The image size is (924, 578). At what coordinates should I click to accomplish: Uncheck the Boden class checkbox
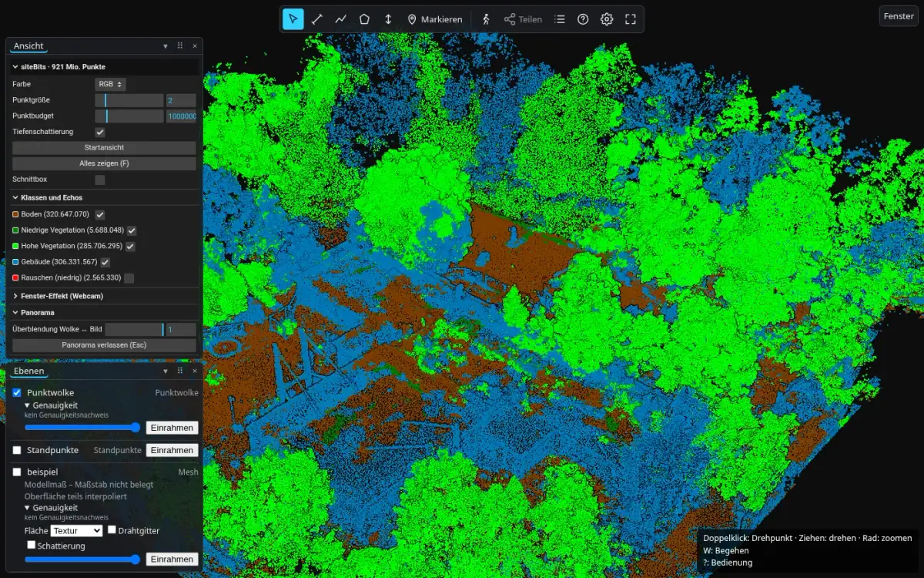click(x=100, y=214)
